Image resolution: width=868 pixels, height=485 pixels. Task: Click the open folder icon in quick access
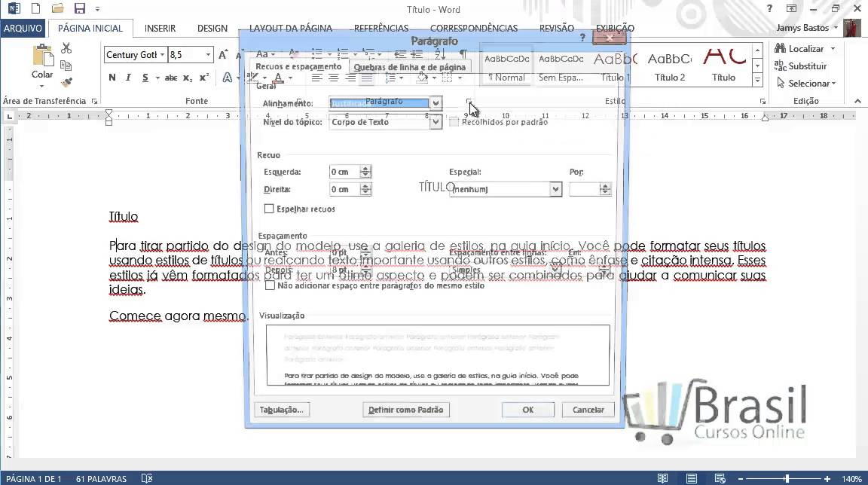coord(57,8)
